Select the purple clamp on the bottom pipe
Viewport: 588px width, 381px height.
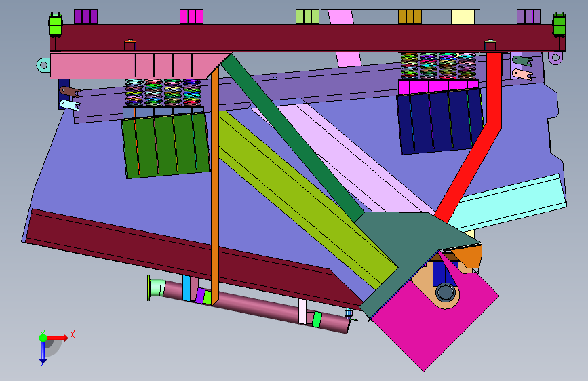[200, 296]
